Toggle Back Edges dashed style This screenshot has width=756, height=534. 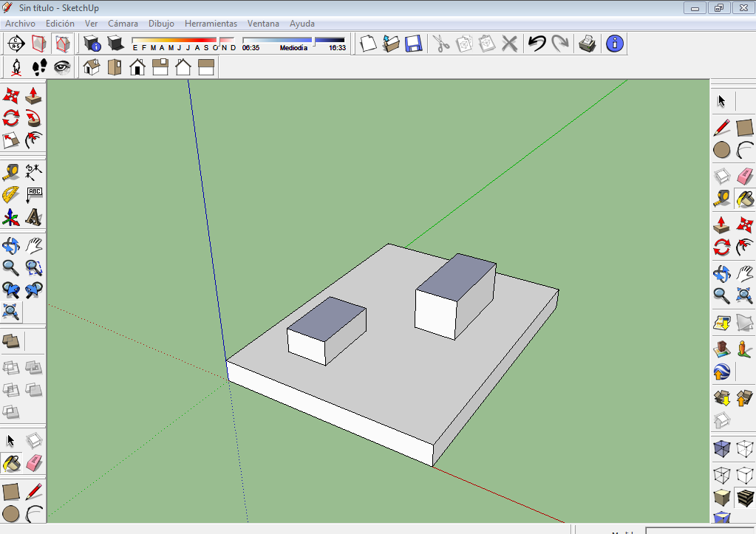coord(744,449)
